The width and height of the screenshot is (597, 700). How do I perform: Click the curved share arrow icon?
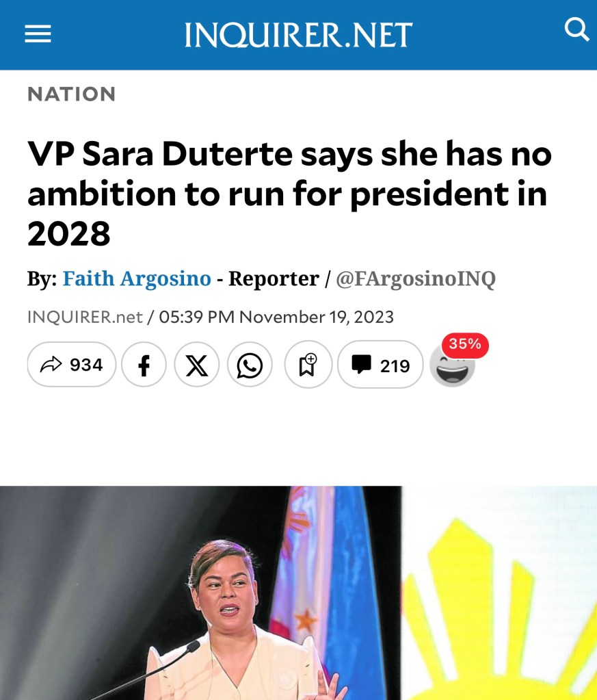click(51, 364)
